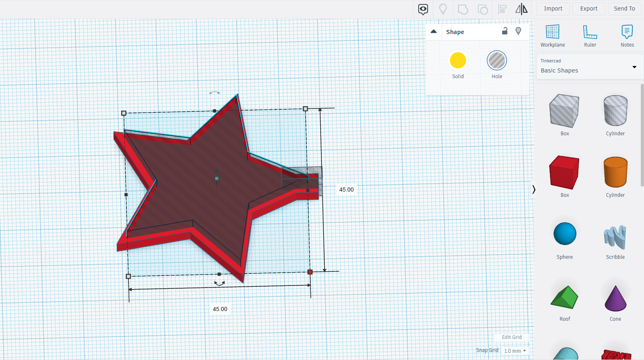The width and height of the screenshot is (644, 360).
Task: Click the red bottom-right corner resize handle
Action: (310, 272)
